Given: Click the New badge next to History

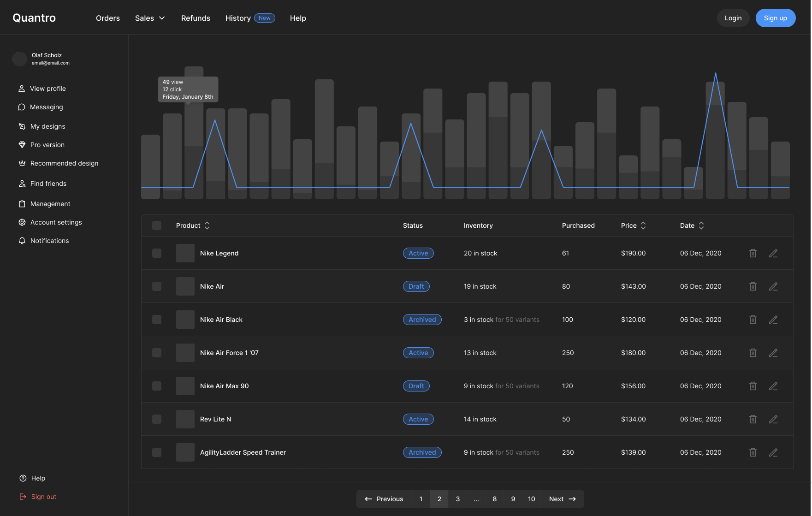Looking at the screenshot, I should 265,18.
